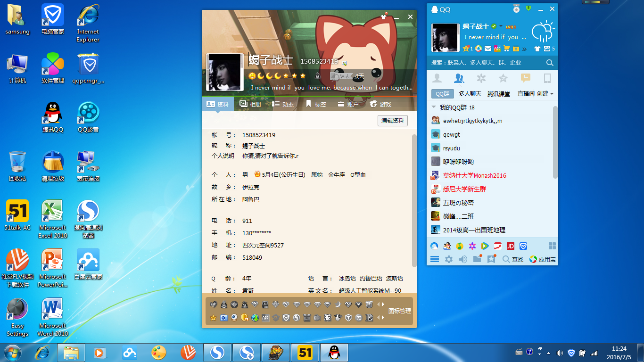Open the stock chart icon in QQ panel
The image size is (644, 362).
point(497,246)
